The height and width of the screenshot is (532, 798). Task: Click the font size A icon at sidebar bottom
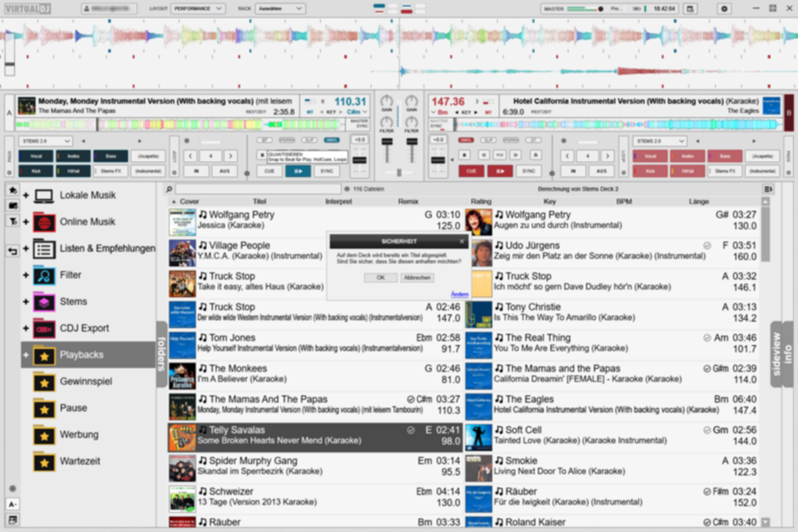pos(12,504)
